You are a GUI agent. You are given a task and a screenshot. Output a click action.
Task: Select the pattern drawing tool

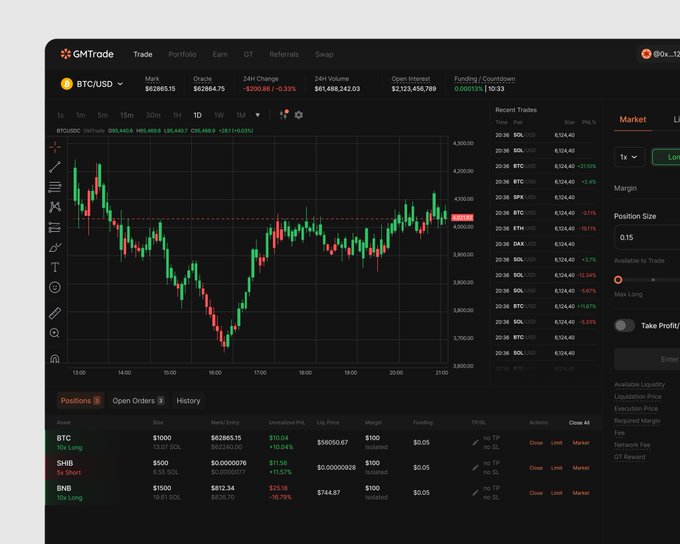pyautogui.click(x=55, y=207)
